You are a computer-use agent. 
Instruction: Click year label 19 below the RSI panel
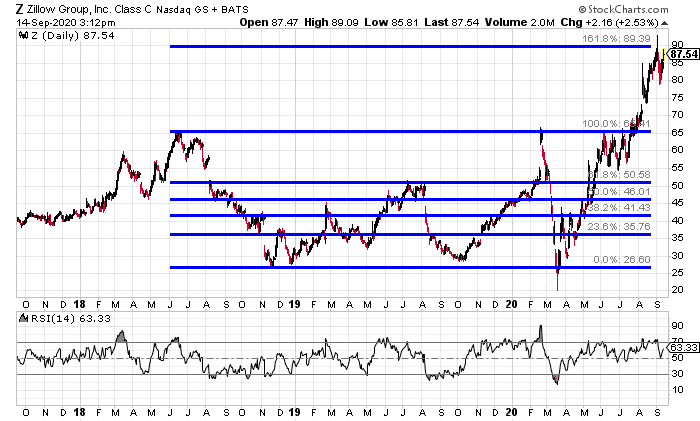pos(294,413)
